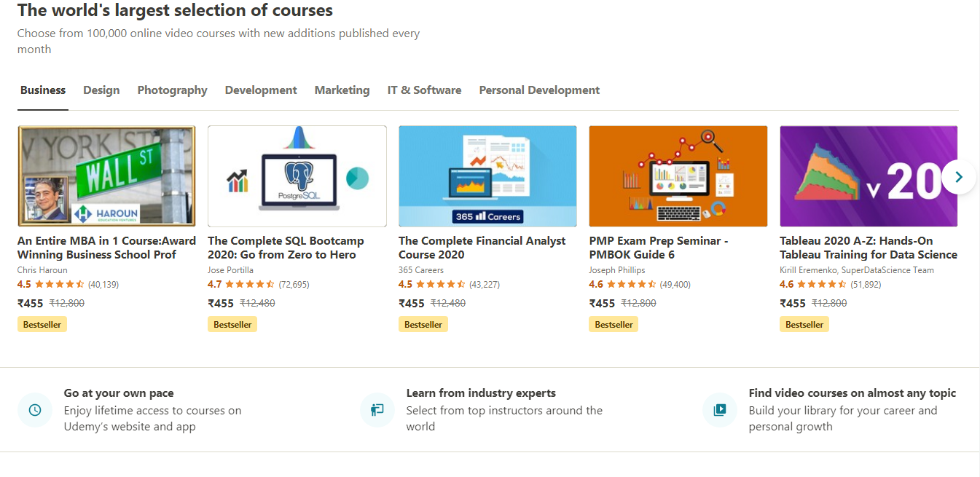Click the instructor icon beside Learn from industry experts
The width and height of the screenshot is (980, 477).
[377, 410]
